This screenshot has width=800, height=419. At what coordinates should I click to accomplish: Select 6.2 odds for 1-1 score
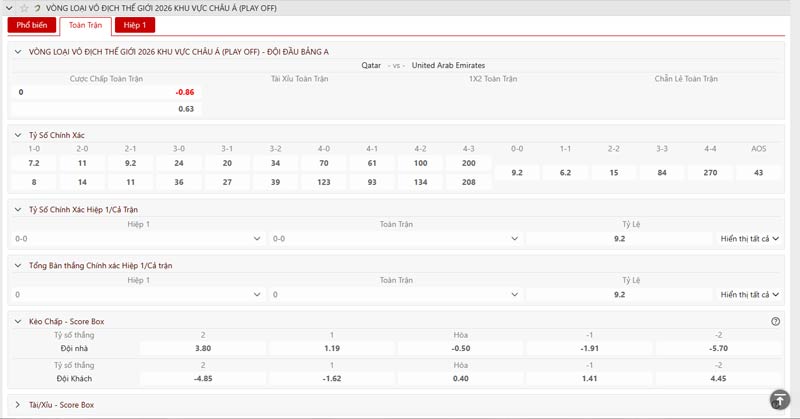pyautogui.click(x=565, y=173)
